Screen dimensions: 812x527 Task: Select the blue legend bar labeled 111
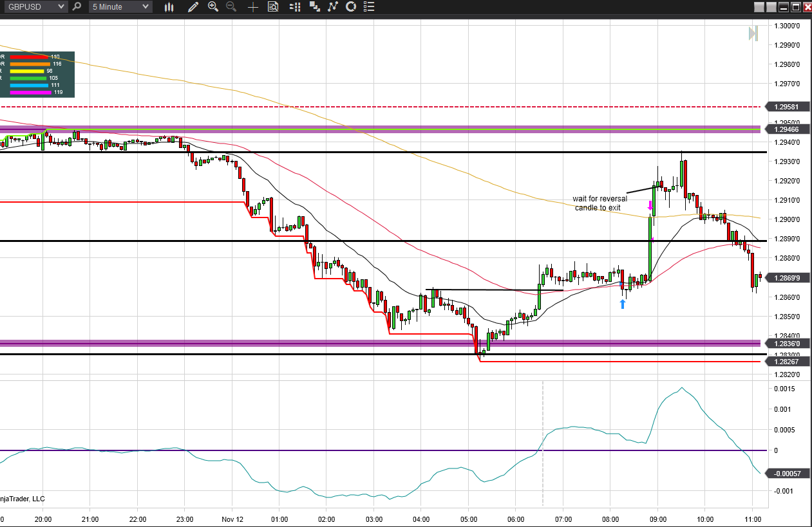point(29,85)
